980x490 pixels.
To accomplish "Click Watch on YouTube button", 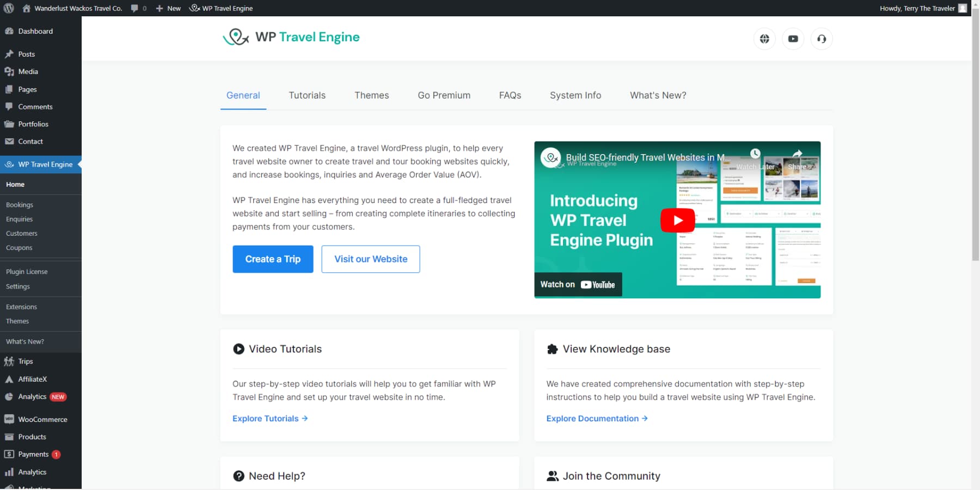I will tap(578, 285).
